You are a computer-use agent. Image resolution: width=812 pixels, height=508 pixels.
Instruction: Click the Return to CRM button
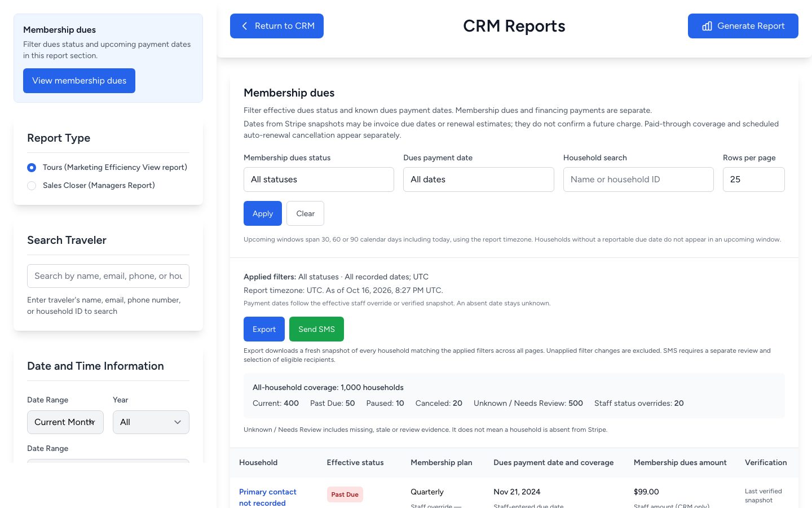click(x=277, y=26)
